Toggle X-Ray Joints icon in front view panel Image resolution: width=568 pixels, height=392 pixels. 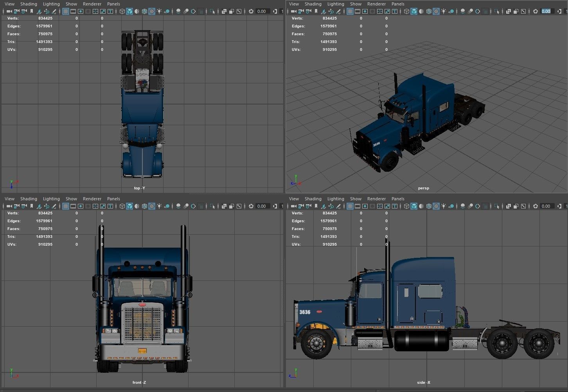[239, 206]
